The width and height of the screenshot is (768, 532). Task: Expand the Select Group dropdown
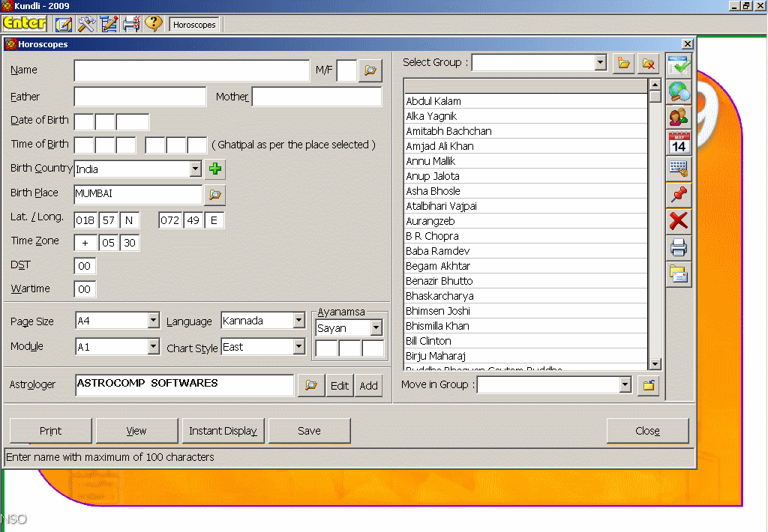tap(600, 63)
